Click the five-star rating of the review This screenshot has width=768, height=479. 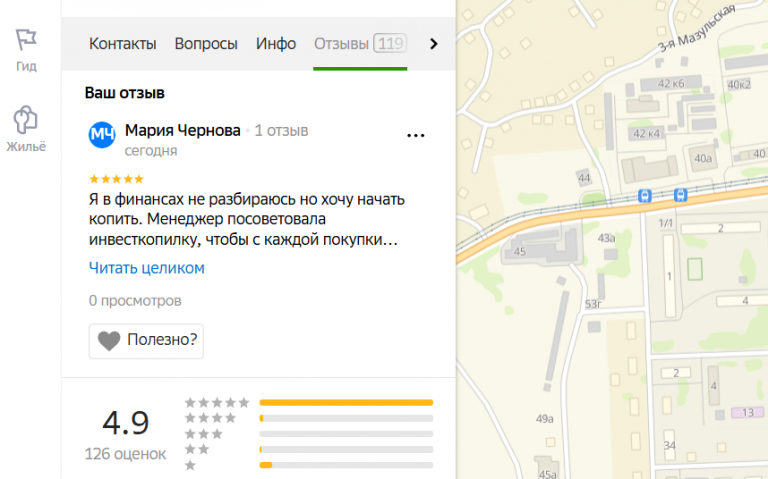point(116,179)
